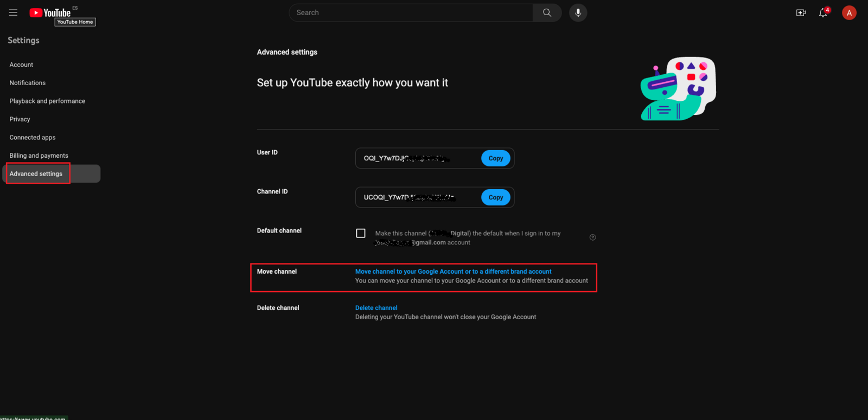Click Move channel to Google Account link
Screen dimensions: 868x420
click(453, 272)
